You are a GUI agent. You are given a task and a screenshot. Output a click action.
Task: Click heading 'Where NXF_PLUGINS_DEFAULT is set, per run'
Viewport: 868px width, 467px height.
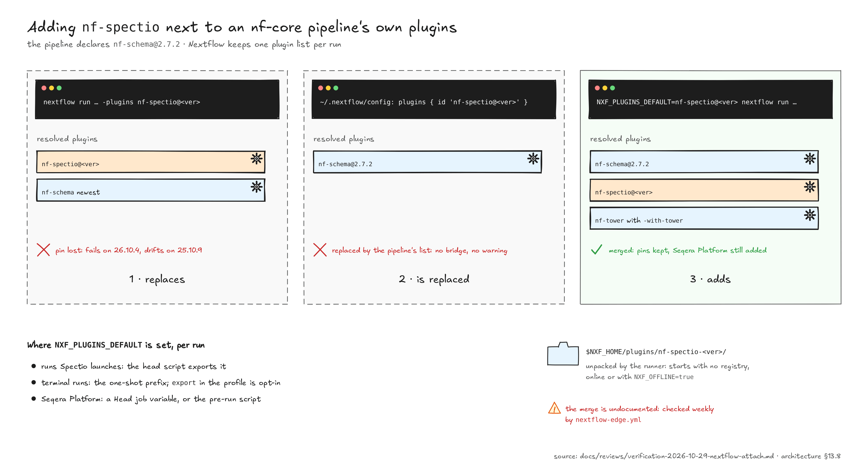[116, 345]
